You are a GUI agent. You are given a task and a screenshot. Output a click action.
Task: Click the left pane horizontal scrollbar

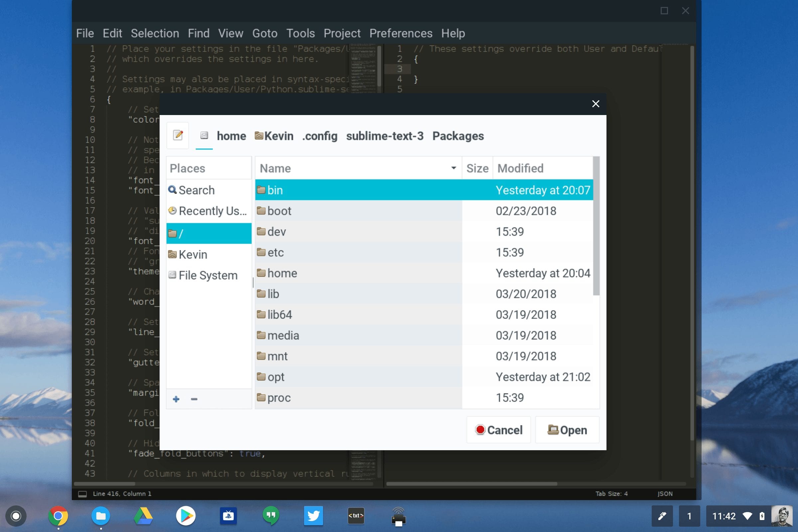(x=104, y=483)
